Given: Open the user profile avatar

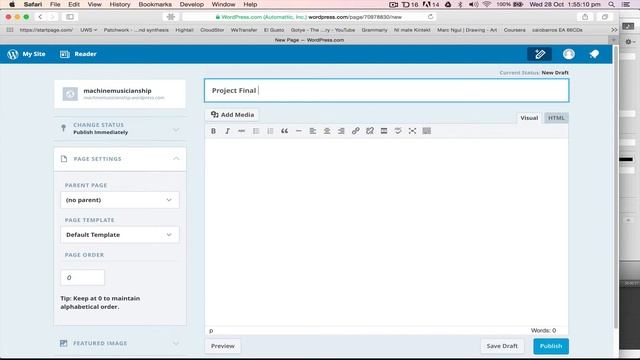Looking at the screenshot, I should point(569,54).
